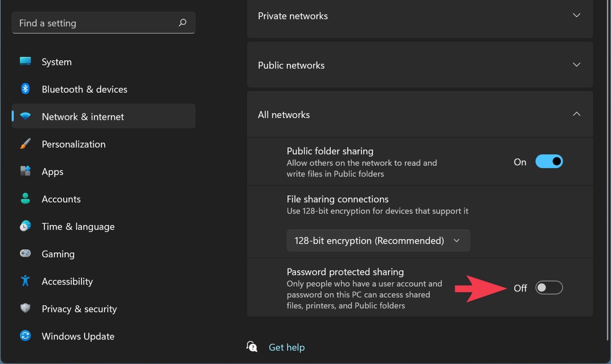The image size is (611, 364).
Task: Open Accessibility settings
Action: [103, 281]
